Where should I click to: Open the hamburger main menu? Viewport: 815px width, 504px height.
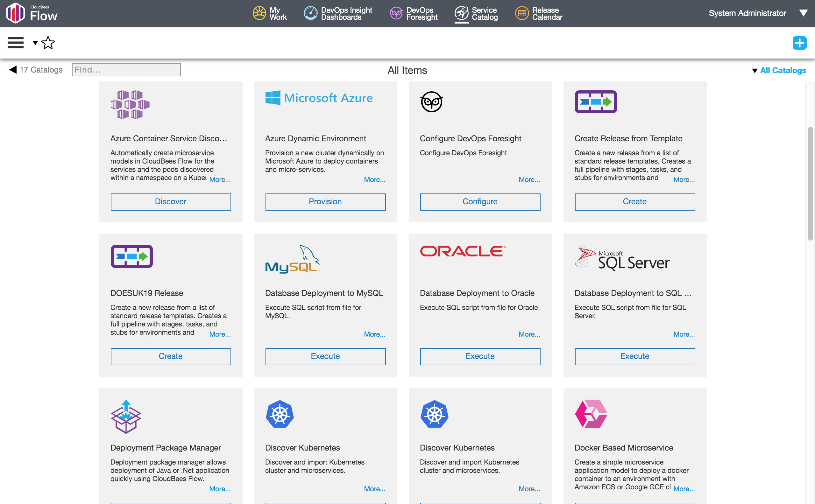point(15,43)
